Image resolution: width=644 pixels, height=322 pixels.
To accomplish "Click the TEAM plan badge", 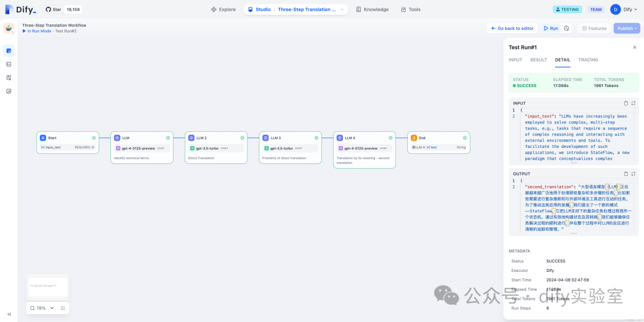I will pos(596,10).
